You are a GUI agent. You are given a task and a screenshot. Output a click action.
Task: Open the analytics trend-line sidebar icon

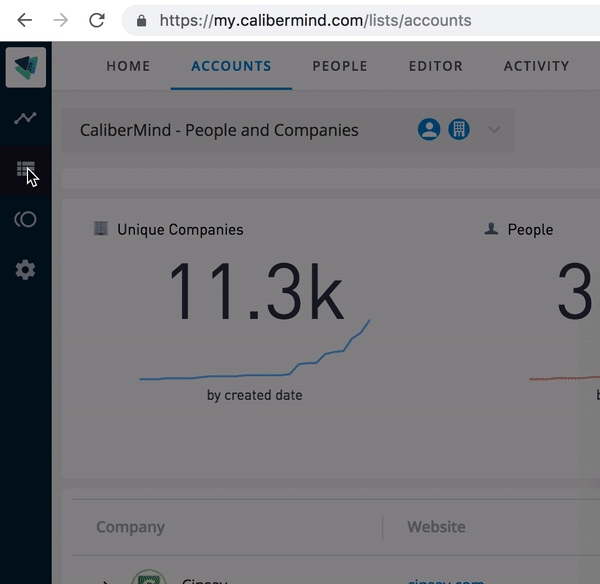[x=25, y=118]
